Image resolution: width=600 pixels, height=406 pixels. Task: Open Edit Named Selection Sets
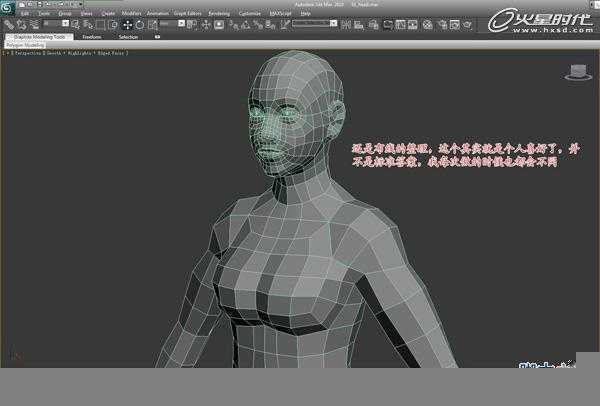(x=285, y=25)
